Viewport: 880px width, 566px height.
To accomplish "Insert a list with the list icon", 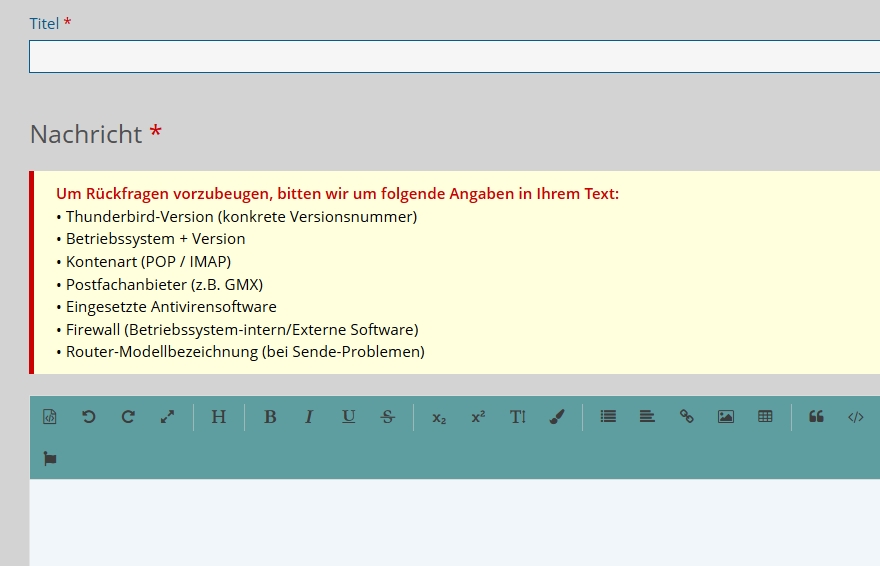I will coord(608,416).
